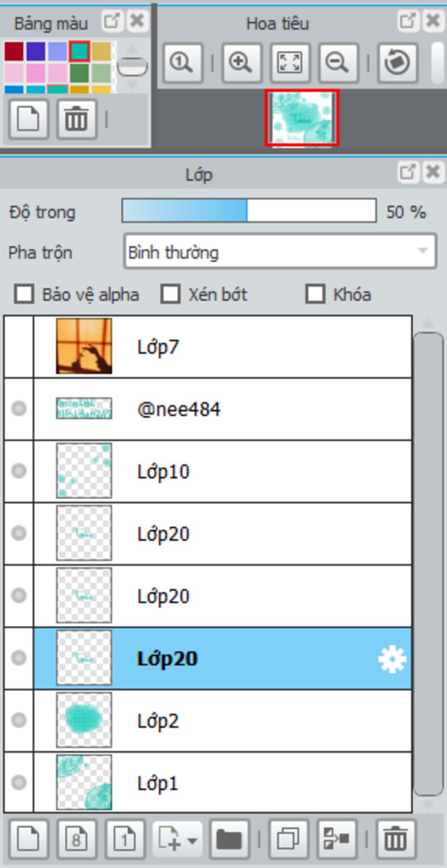This screenshot has width=447, height=868.
Task: Click the zoom out navigator icon
Action: tap(338, 62)
